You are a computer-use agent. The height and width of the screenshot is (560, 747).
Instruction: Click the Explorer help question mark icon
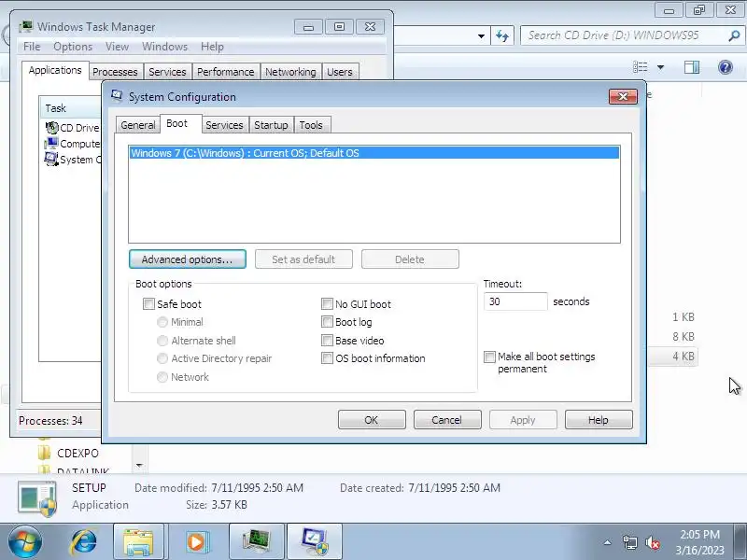coord(726,67)
